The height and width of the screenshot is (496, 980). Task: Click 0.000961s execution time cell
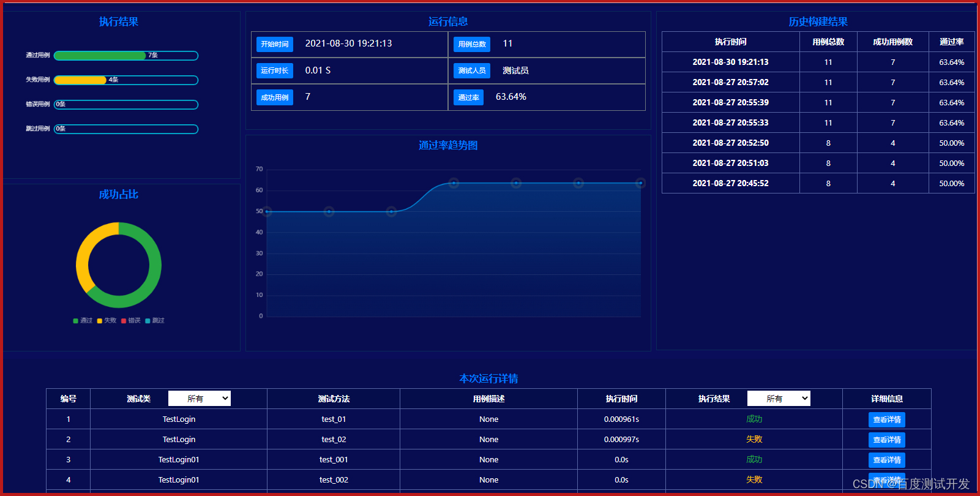pos(621,419)
